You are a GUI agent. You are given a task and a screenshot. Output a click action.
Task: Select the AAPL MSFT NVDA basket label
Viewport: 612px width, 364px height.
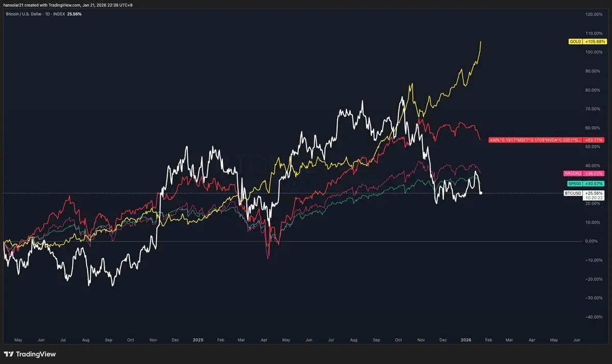pos(535,140)
